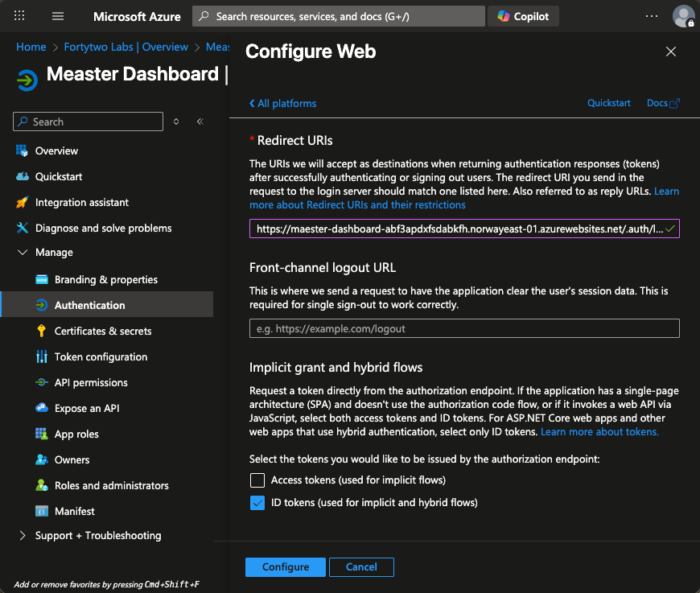Enable the Access tokens checkbox

click(x=257, y=480)
